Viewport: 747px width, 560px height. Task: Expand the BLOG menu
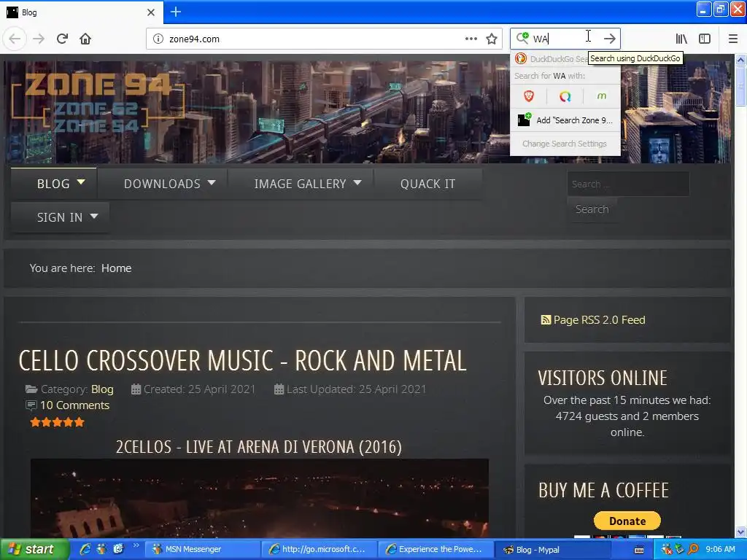(x=54, y=184)
